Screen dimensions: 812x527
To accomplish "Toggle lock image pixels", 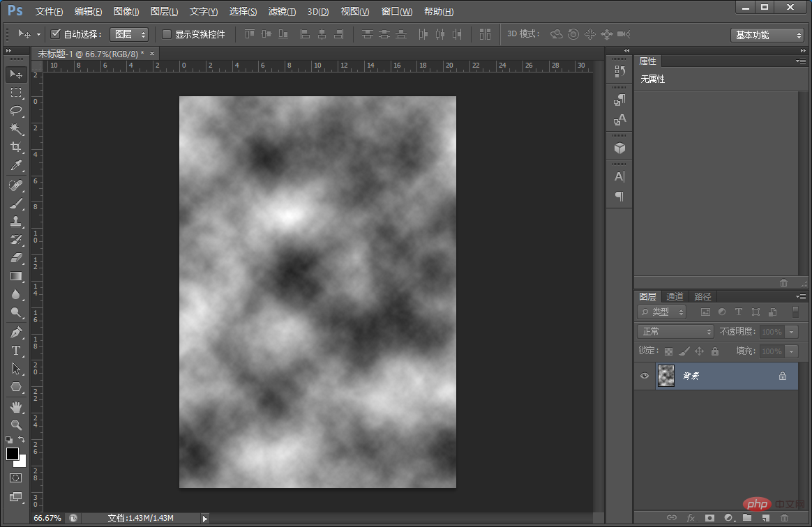I will [684, 351].
